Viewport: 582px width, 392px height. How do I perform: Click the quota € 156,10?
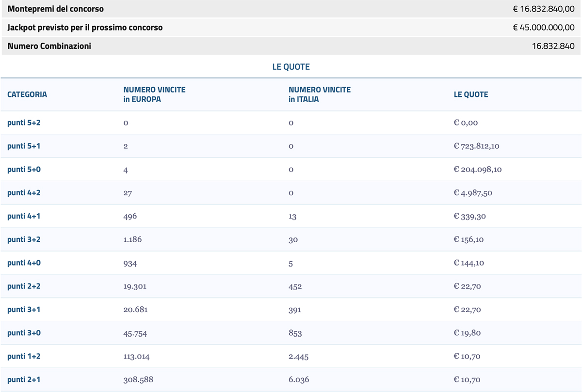(x=469, y=239)
